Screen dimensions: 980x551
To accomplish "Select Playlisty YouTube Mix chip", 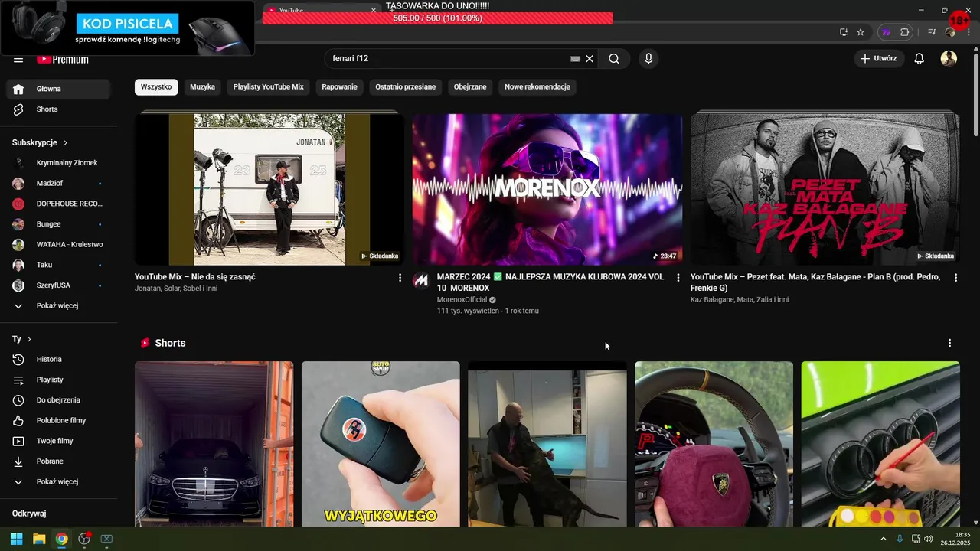I will point(269,86).
